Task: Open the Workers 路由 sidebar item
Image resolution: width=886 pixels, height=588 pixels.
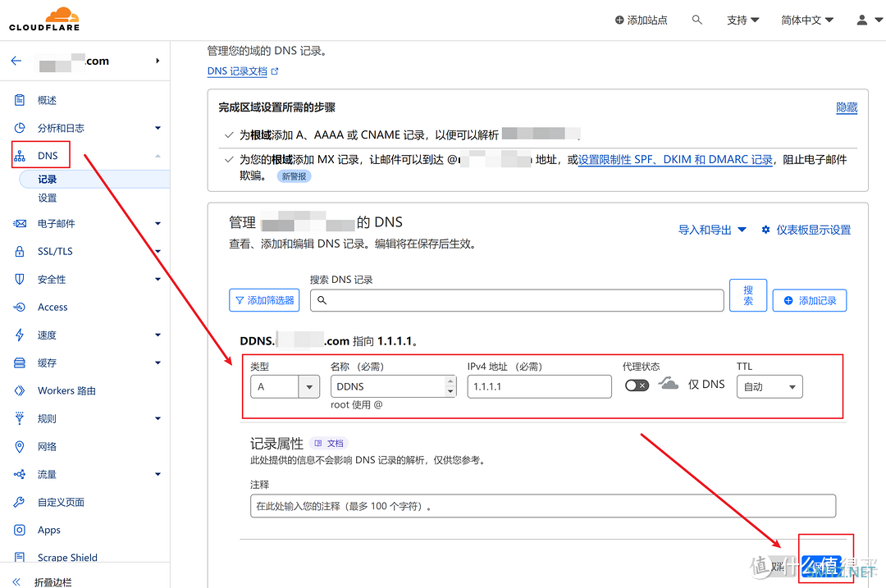Action: [66, 391]
